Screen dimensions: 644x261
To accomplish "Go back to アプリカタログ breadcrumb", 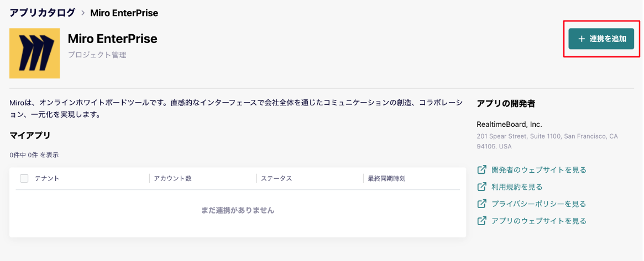I will (x=43, y=13).
